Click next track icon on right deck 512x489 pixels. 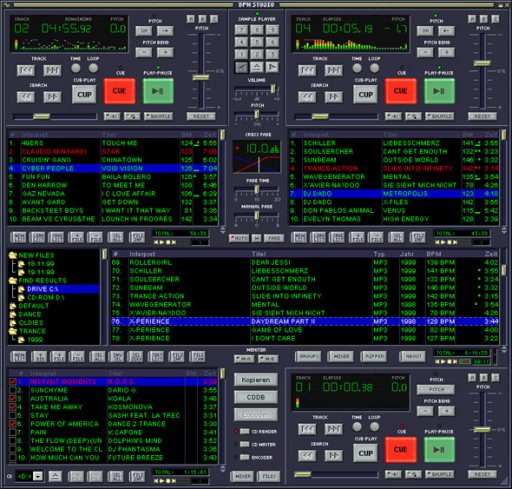click(x=333, y=70)
